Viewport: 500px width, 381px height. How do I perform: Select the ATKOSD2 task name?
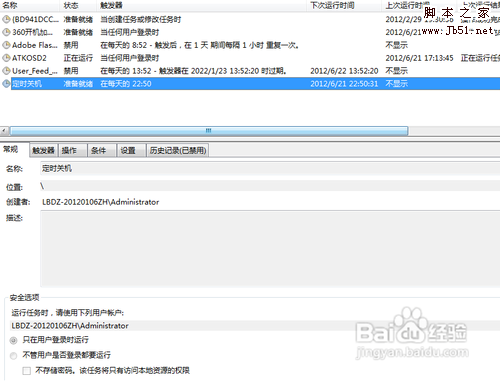[x=29, y=58]
